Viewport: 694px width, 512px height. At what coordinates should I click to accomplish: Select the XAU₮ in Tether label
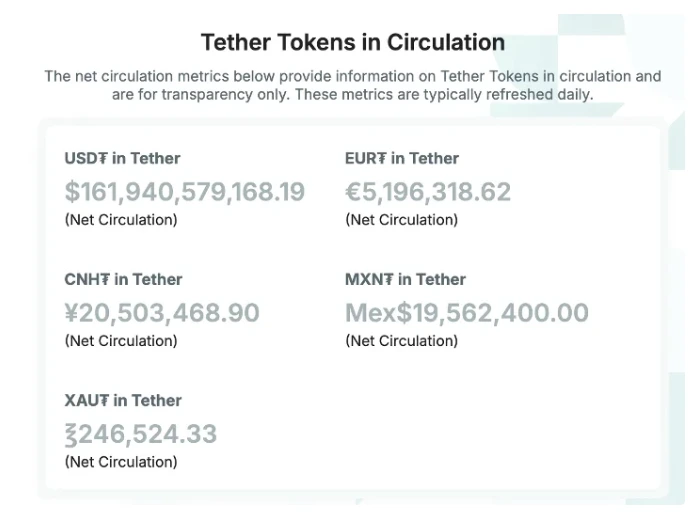[123, 400]
